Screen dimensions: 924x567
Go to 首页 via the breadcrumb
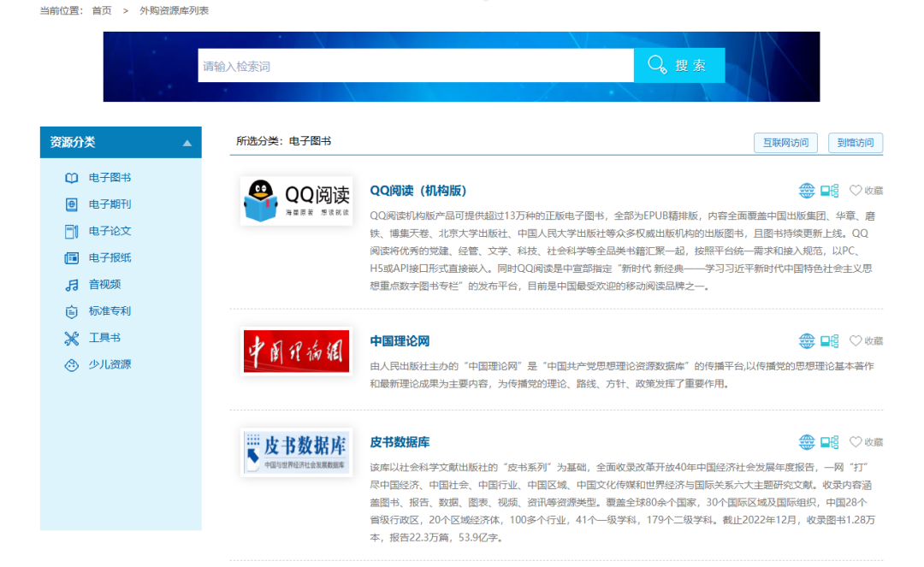100,10
